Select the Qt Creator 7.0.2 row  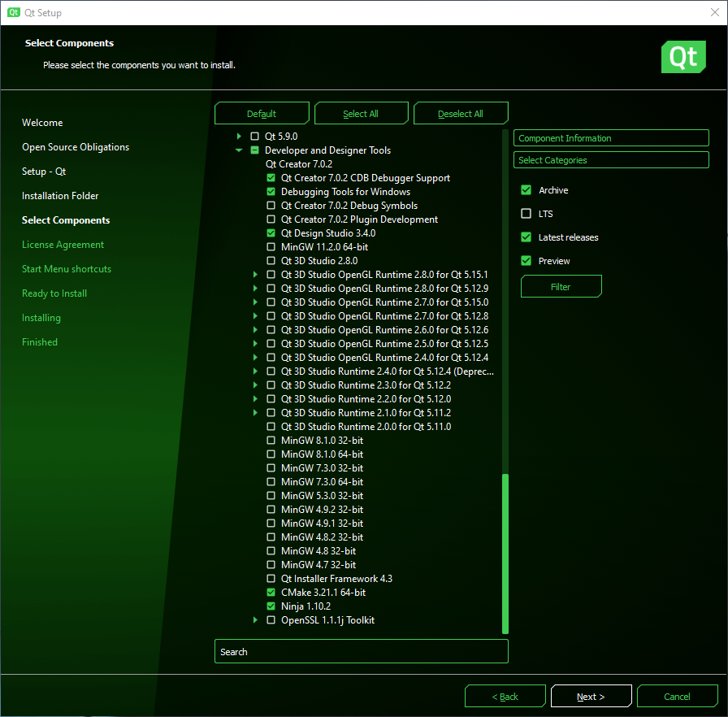299,164
